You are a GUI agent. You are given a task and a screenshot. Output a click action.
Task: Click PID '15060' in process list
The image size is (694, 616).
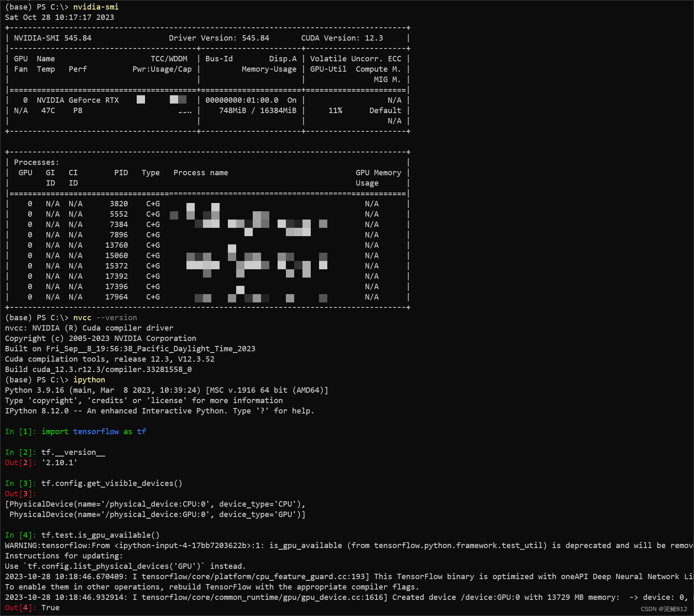pyautogui.click(x=116, y=256)
